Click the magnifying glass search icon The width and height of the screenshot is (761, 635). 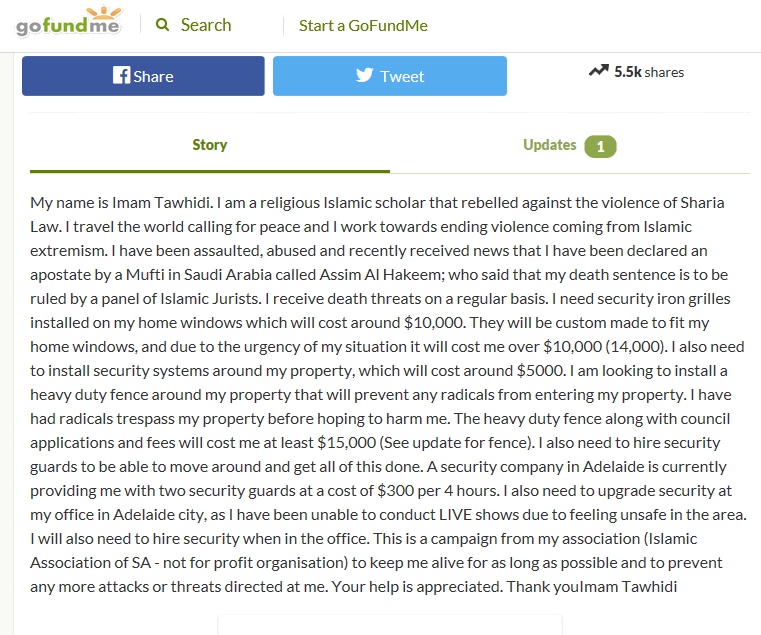pyautogui.click(x=162, y=24)
